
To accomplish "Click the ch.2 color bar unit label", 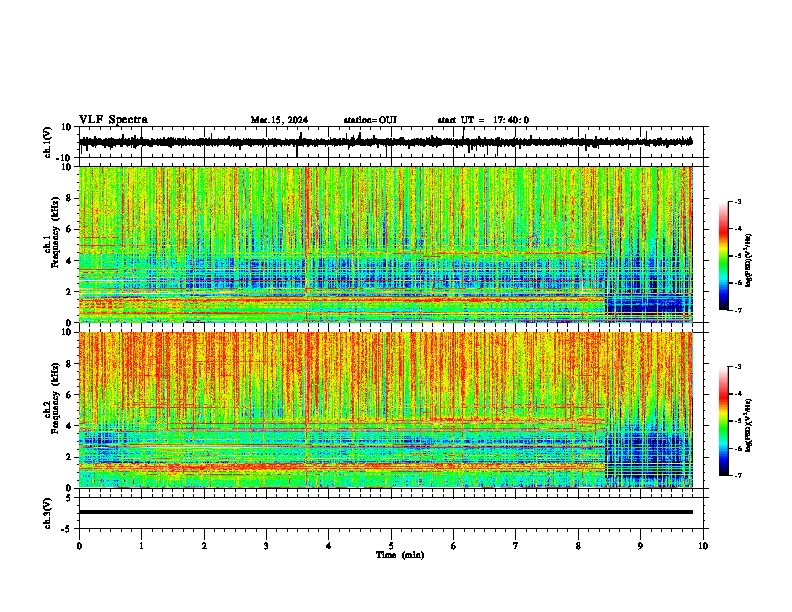I will [x=748, y=425].
